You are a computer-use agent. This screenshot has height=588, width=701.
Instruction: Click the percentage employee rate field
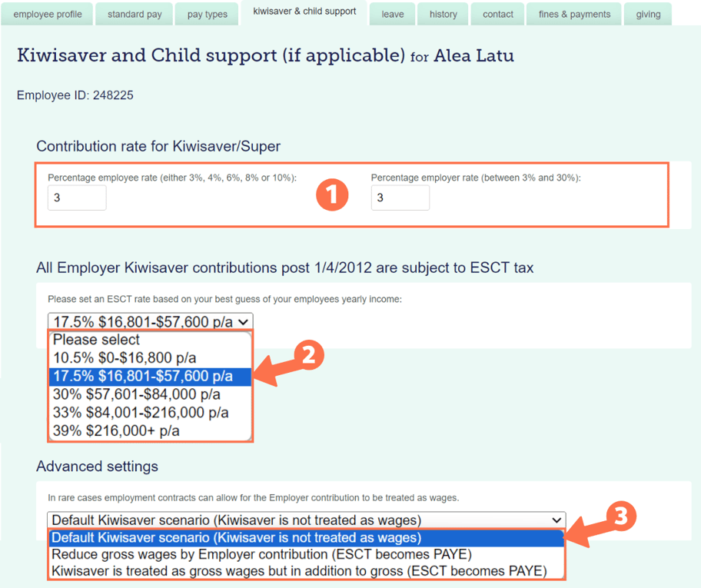[x=77, y=198]
